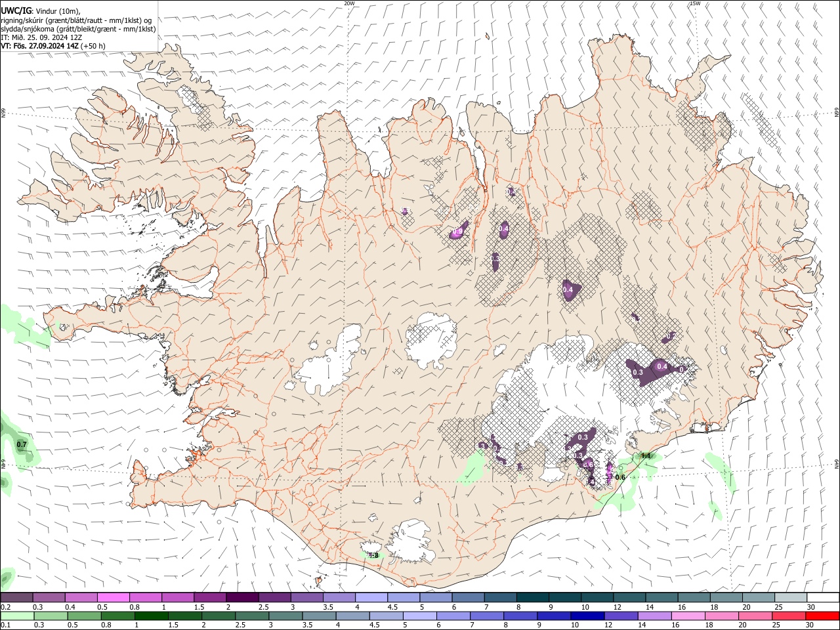Screen dimensions: 840x630
Task: Select lower legend pale blue swatch between 5 and 6
Action: tap(419, 616)
